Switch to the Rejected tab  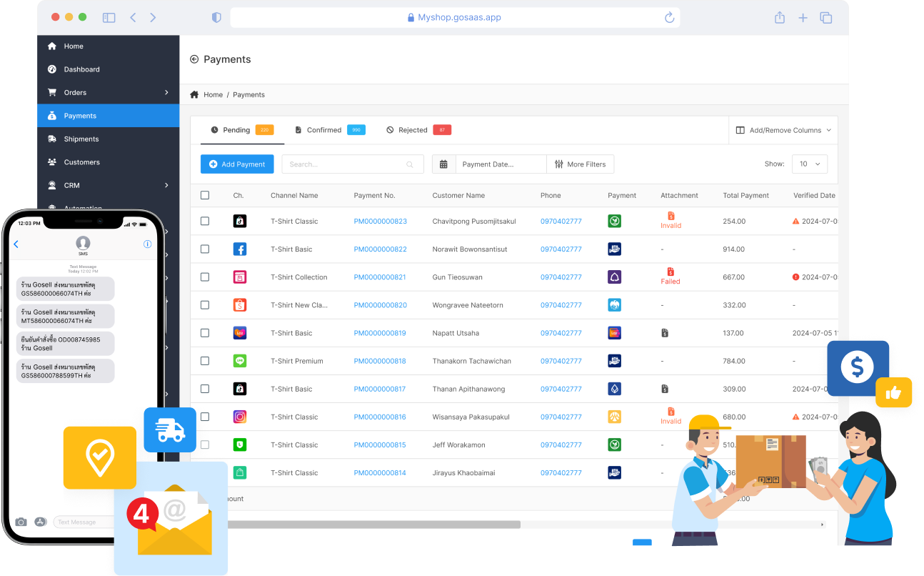tap(418, 130)
